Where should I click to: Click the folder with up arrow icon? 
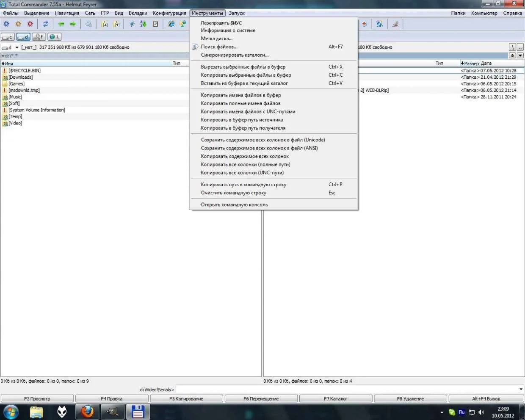click(116, 24)
